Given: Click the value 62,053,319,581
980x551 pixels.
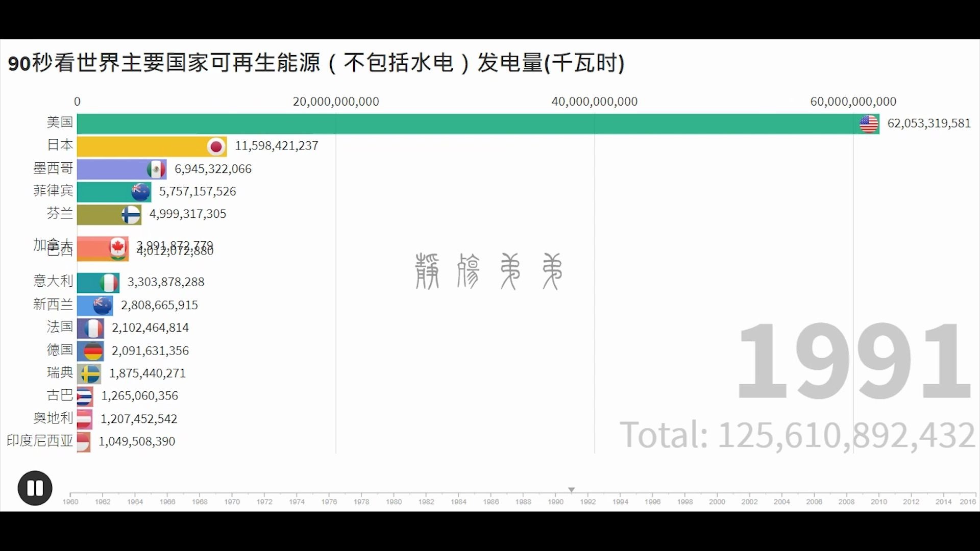Looking at the screenshot, I should (929, 123).
